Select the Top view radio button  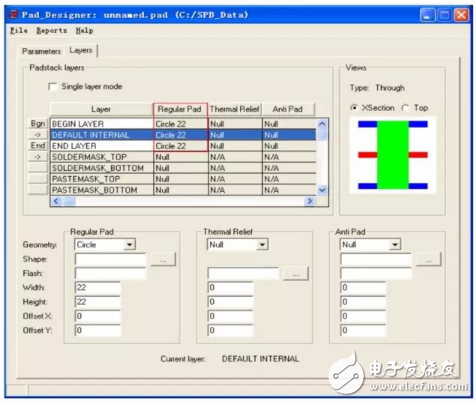point(405,108)
